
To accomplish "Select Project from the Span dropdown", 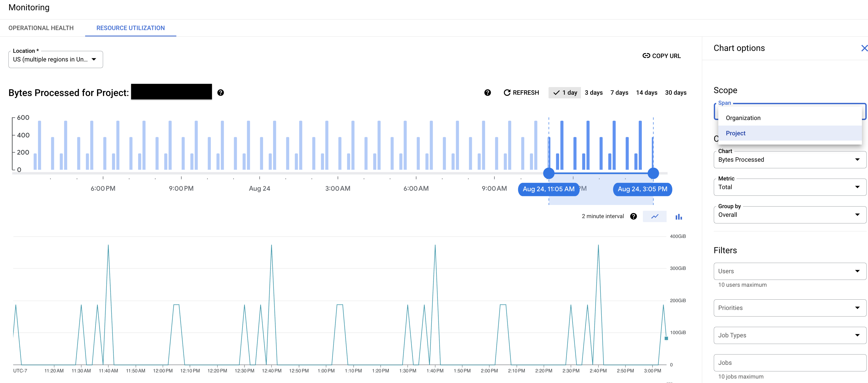I will 736,133.
